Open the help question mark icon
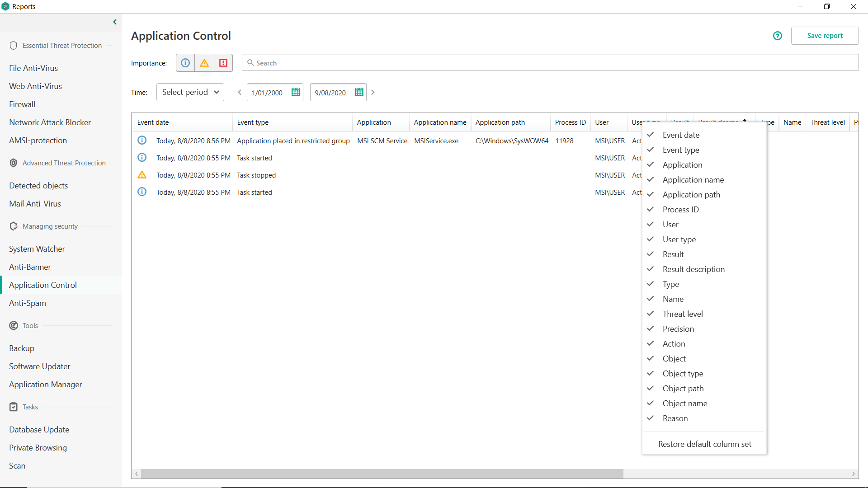 pyautogui.click(x=778, y=36)
